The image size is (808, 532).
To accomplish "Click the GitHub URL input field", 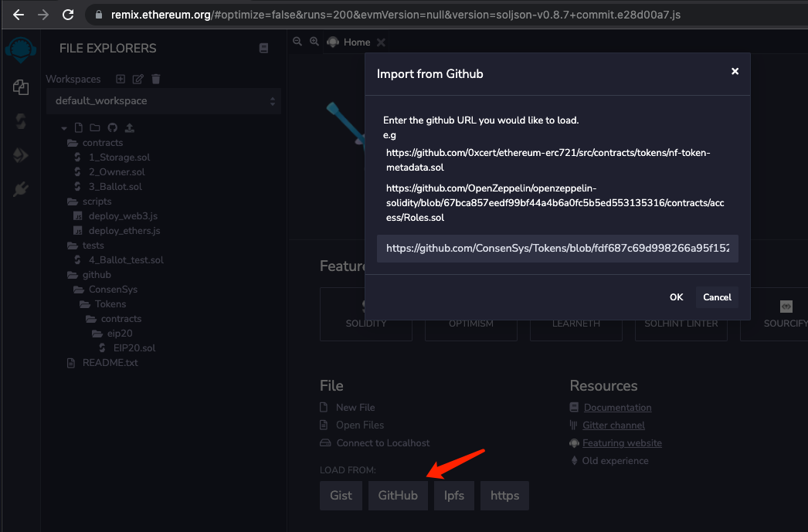I will [557, 248].
